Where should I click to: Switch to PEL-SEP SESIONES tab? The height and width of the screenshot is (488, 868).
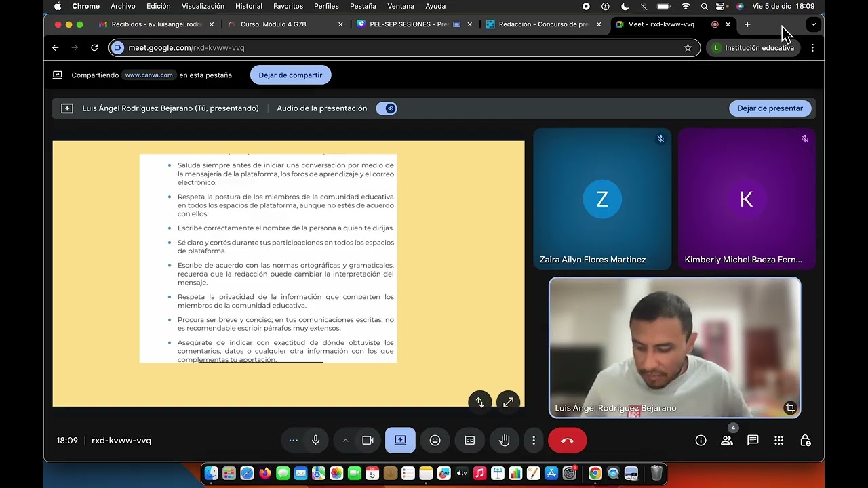coord(414,24)
